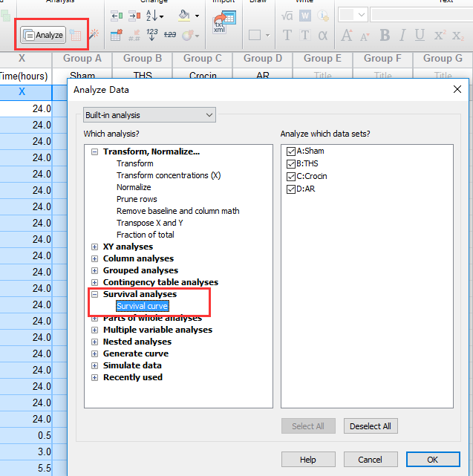Select Survival curve analysis
Image resolution: width=473 pixels, height=476 pixels.
click(x=142, y=306)
